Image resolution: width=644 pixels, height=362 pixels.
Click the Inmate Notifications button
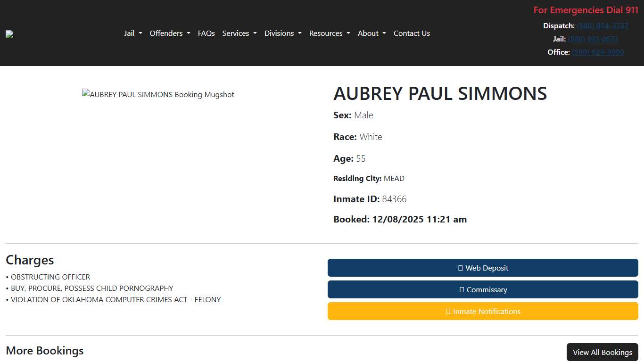482,311
